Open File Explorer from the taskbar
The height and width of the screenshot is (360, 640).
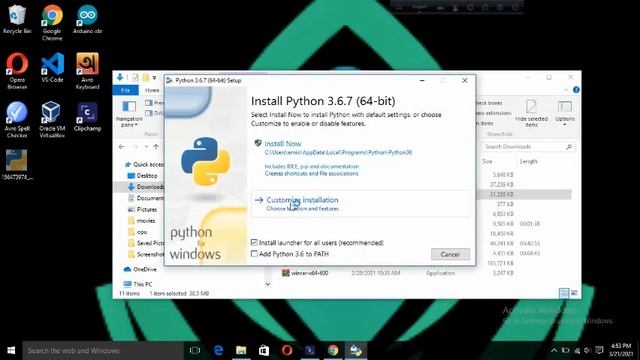pyautogui.click(x=241, y=350)
